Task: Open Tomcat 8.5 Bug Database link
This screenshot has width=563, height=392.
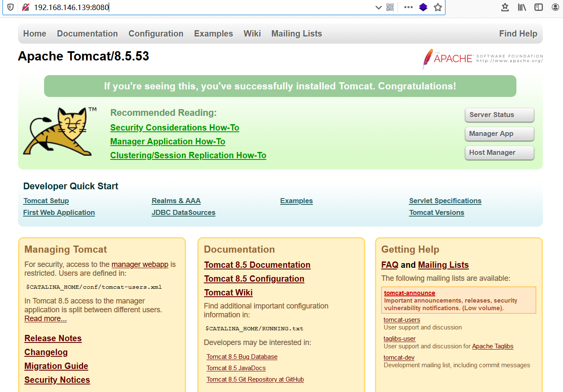Action: pos(242,357)
